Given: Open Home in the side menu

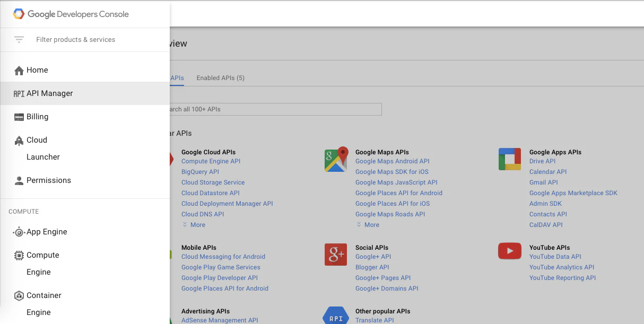Looking at the screenshot, I should tap(85, 70).
